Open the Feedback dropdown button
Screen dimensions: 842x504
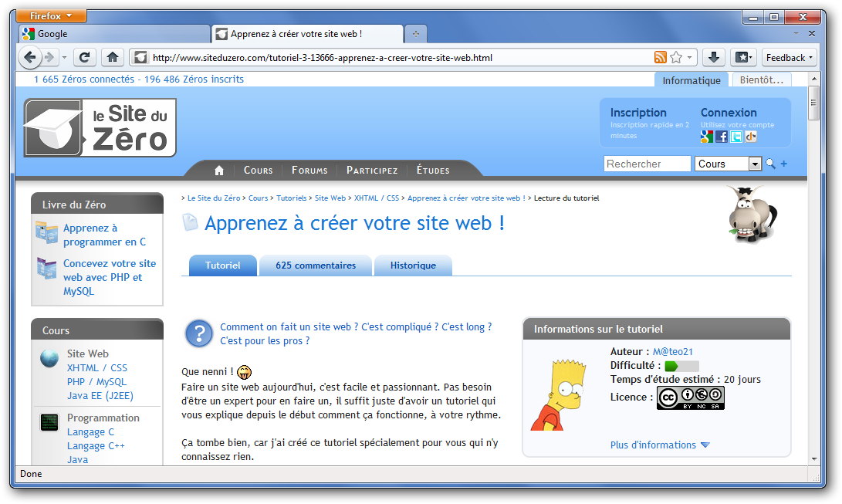pyautogui.click(x=790, y=57)
